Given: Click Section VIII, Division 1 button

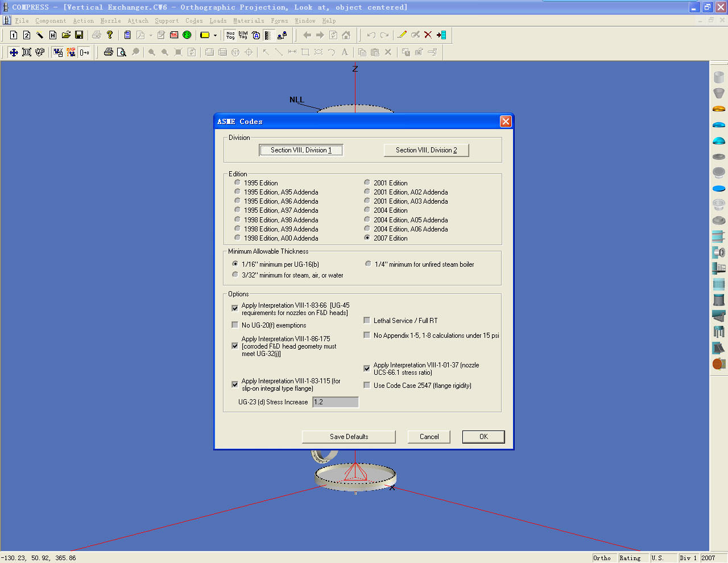Looking at the screenshot, I should coord(301,150).
